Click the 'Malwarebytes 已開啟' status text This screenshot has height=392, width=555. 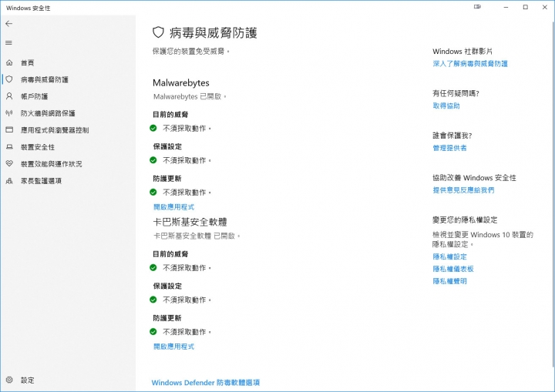point(190,96)
